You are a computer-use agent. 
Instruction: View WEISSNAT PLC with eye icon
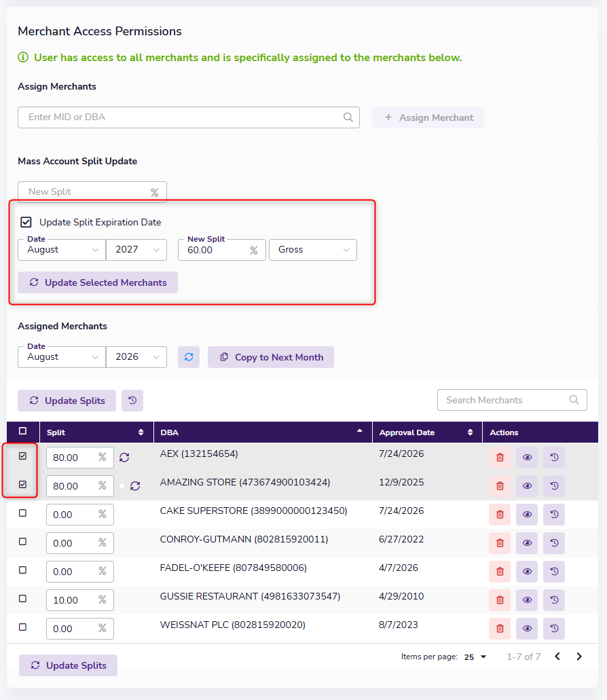click(527, 629)
